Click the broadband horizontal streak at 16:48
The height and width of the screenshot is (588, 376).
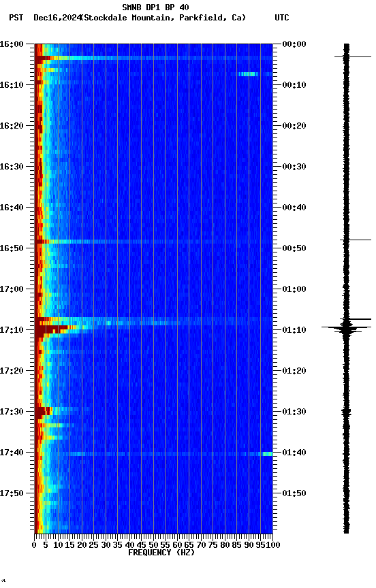(x=153, y=242)
